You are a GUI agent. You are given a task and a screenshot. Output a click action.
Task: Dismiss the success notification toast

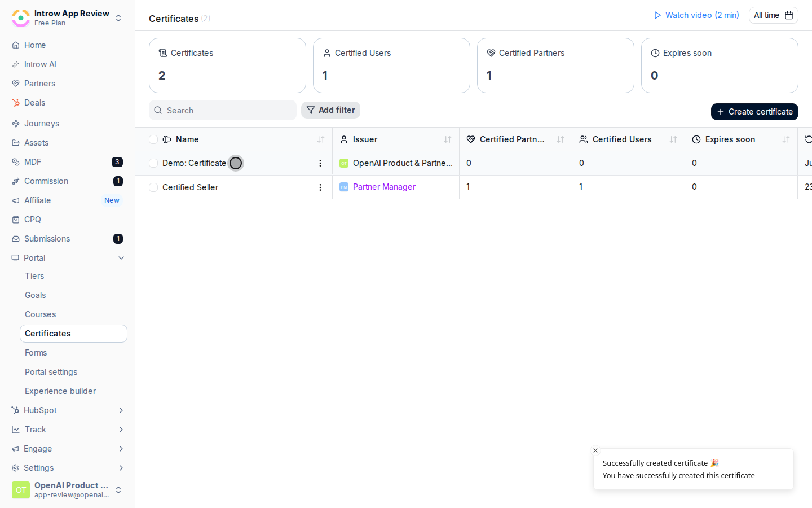(595, 450)
